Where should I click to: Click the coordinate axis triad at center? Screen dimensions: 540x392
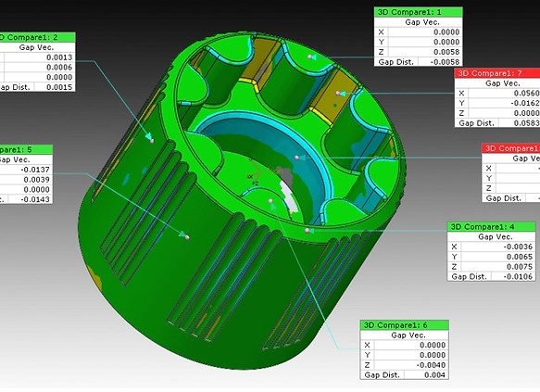(x=254, y=172)
